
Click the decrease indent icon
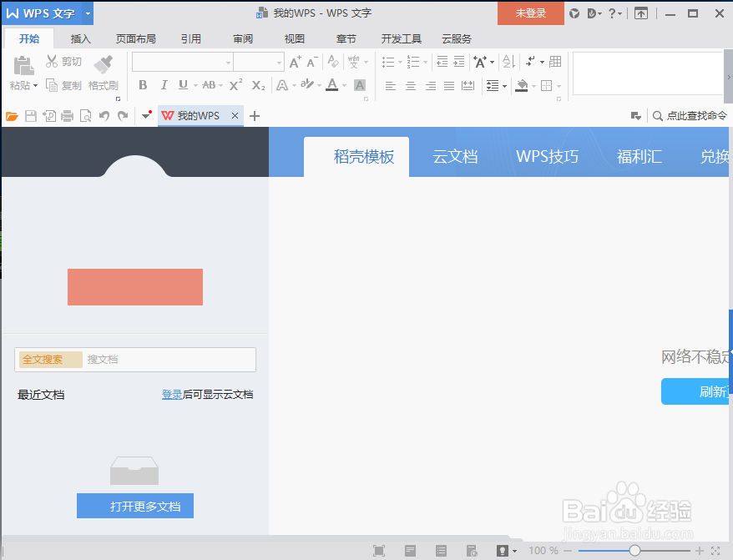442,61
